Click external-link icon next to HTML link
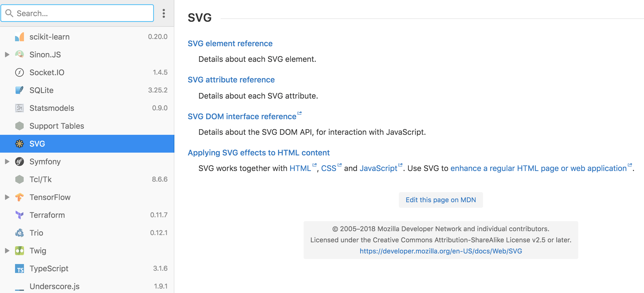The height and width of the screenshot is (293, 644). pyautogui.click(x=314, y=165)
